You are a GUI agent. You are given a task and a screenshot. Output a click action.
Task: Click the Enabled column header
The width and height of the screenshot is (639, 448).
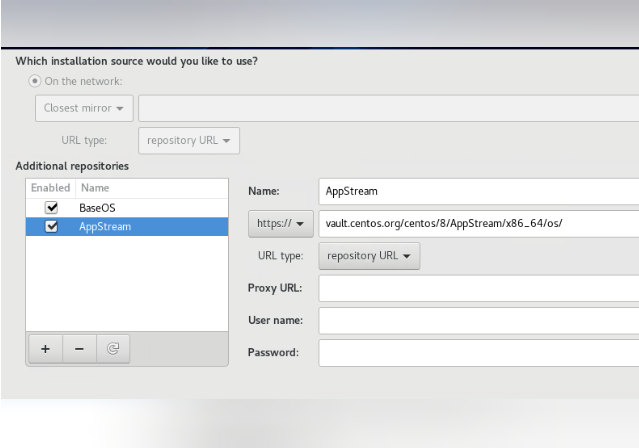tap(51, 188)
